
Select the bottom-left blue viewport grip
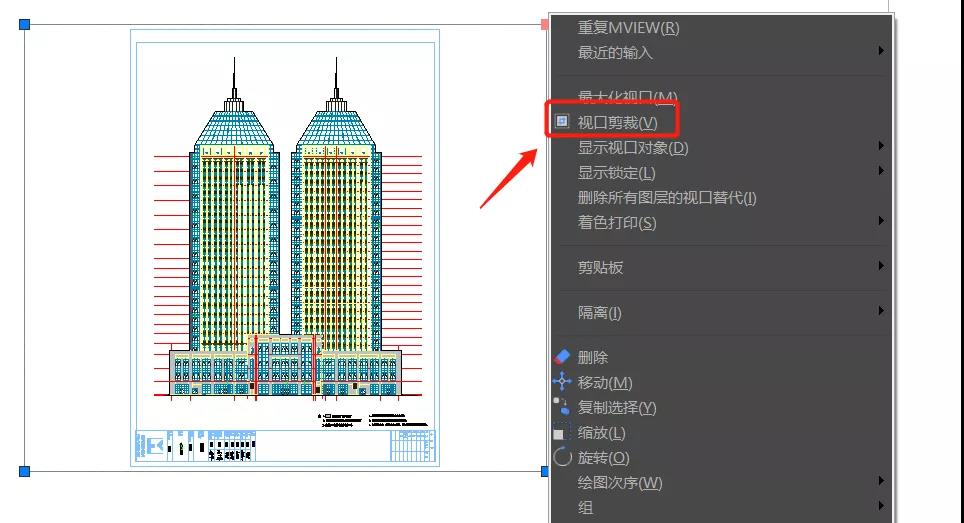pos(24,471)
